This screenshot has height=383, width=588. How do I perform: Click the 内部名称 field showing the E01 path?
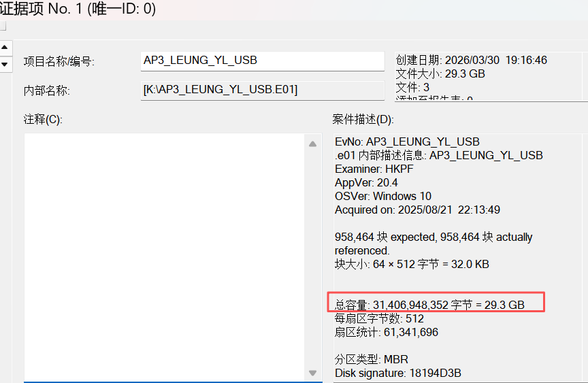[x=262, y=90]
